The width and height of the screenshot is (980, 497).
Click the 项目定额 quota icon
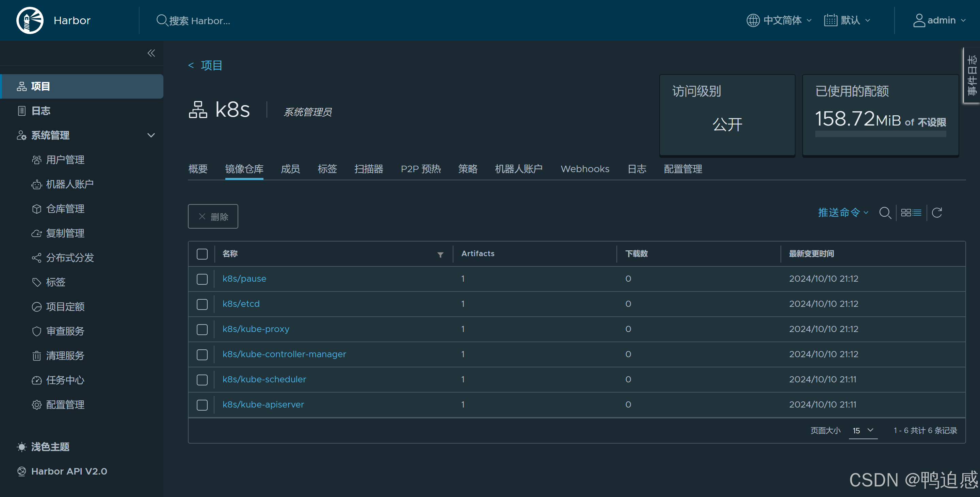[36, 307]
